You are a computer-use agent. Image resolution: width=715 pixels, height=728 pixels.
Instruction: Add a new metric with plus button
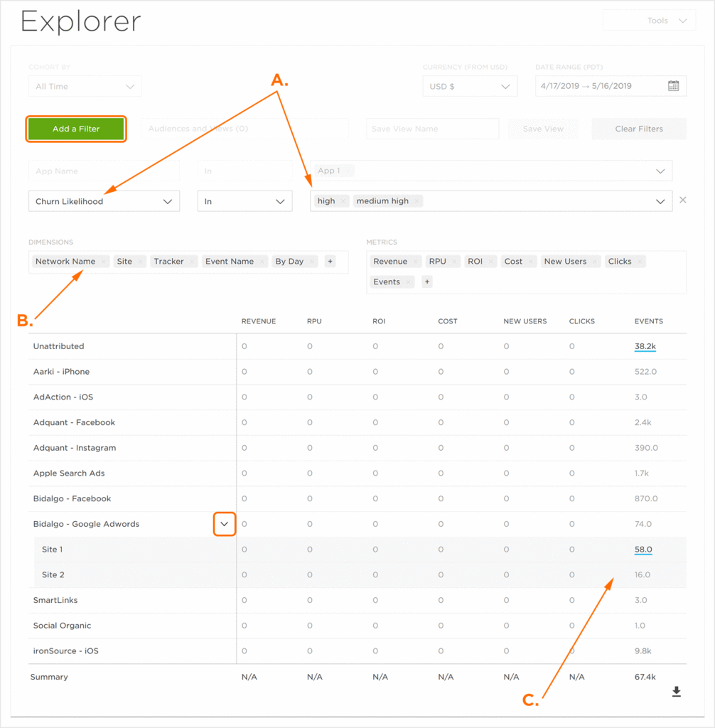click(x=427, y=282)
